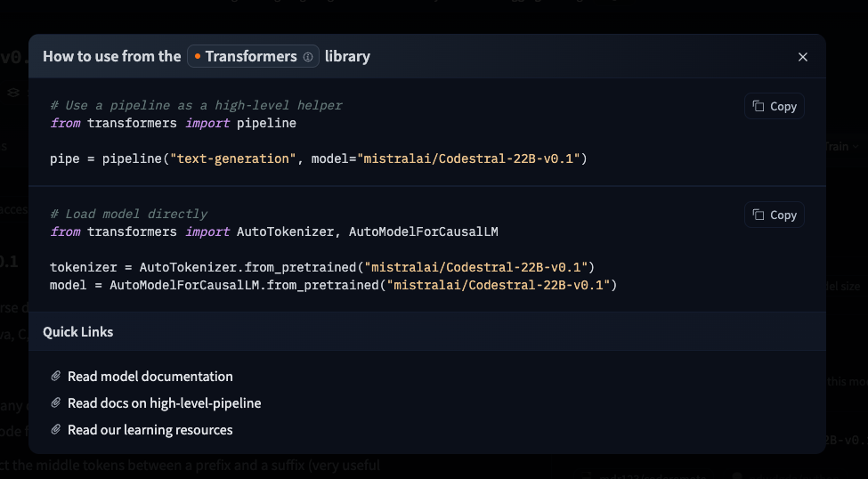Screen dimensions: 868x479
Task: Click the "# Load model directly" comment
Action: (128, 214)
